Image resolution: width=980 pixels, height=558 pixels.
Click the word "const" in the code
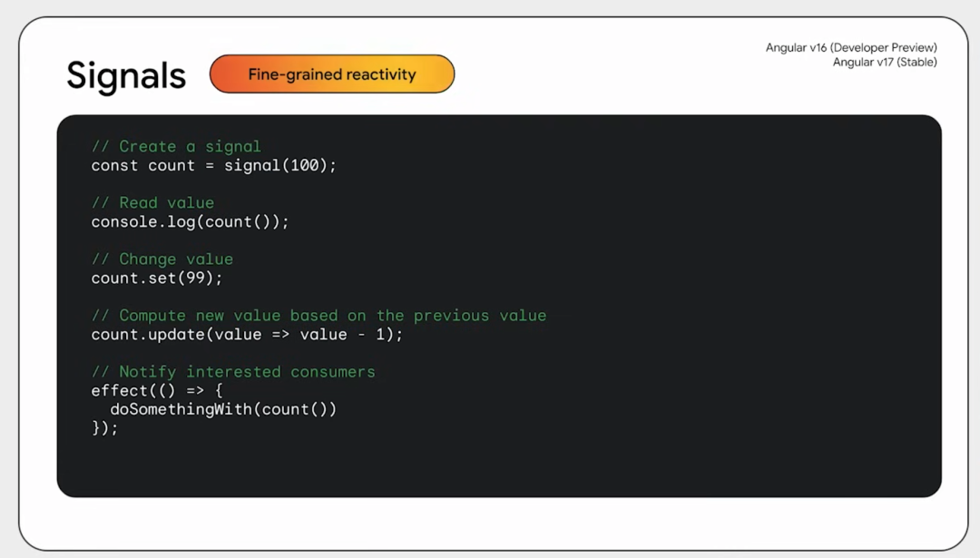tap(114, 166)
